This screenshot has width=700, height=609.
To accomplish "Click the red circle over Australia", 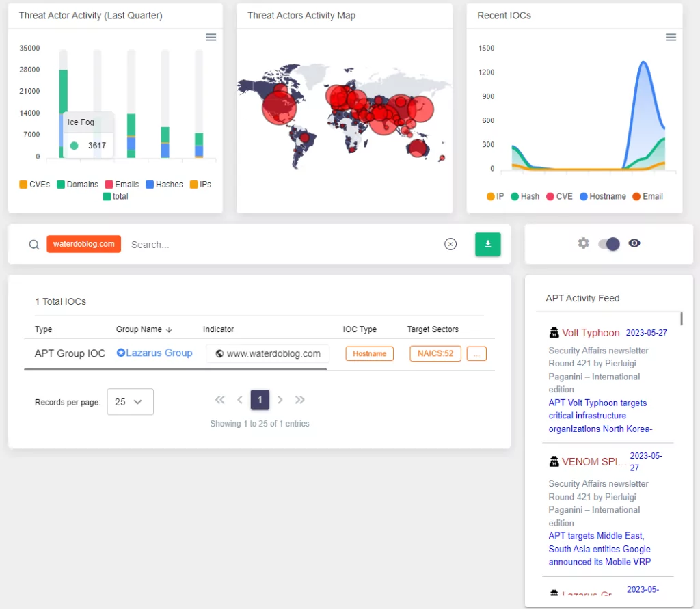I will tap(418, 148).
